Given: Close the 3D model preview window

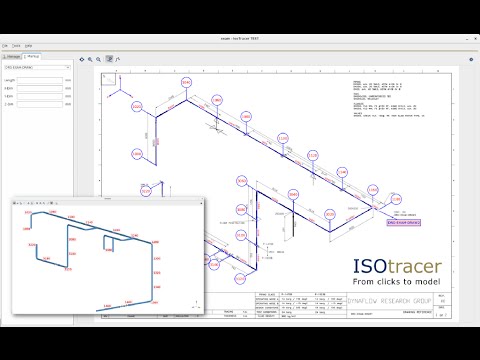Looking at the screenshot, I should point(201,203).
